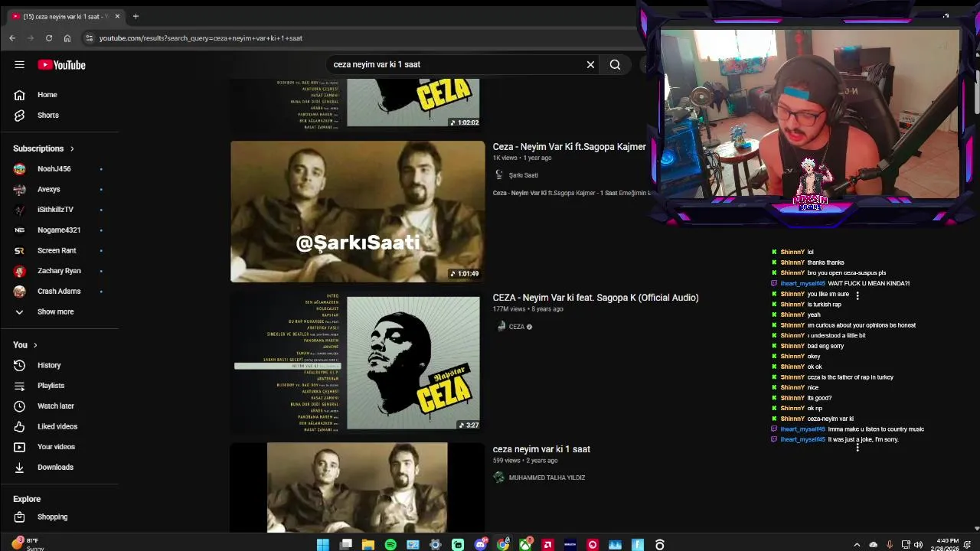Show hidden system tray icons chevron
Screen dimensions: 980x551
(857, 545)
